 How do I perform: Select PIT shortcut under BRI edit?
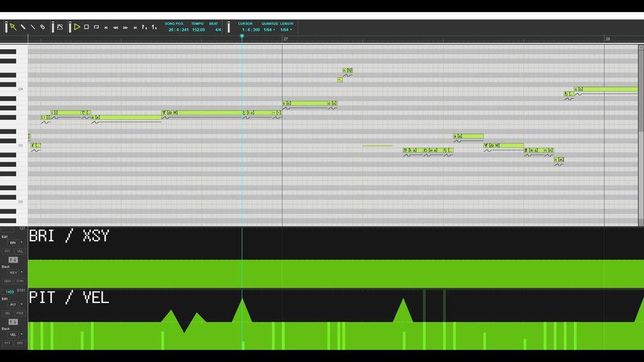pos(7,251)
